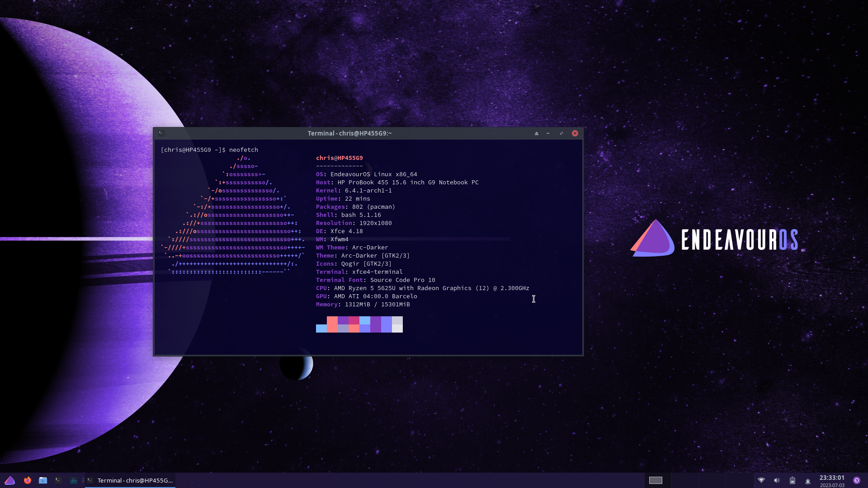The image size is (868, 488).
Task: Click the Memory: 1312MiB / 15301MiB line
Action: click(363, 305)
